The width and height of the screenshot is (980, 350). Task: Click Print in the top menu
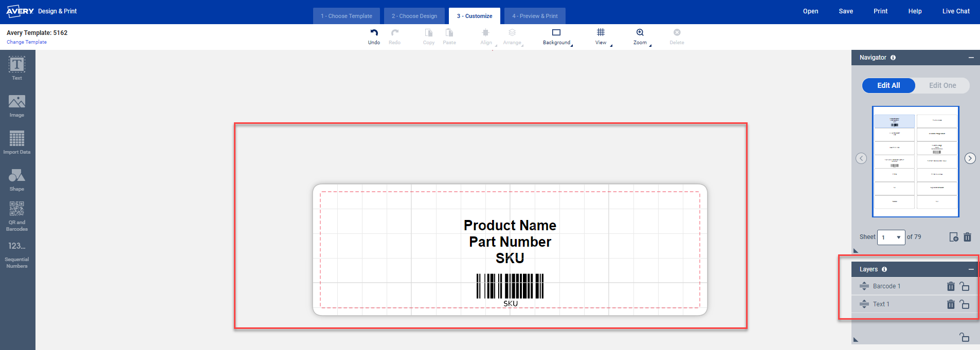[x=881, y=11]
